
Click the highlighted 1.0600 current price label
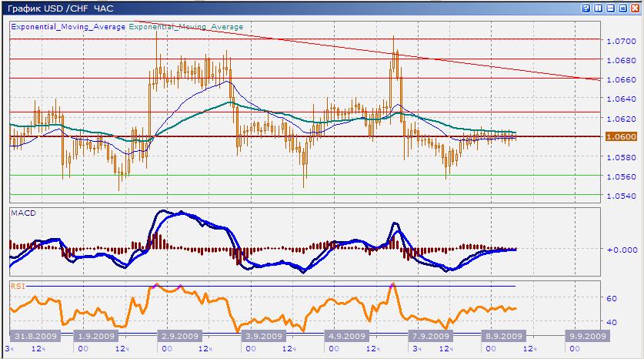click(621, 137)
